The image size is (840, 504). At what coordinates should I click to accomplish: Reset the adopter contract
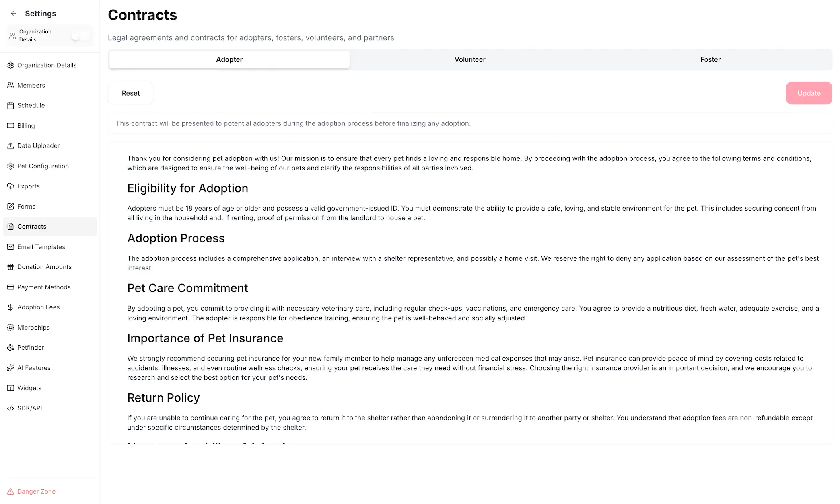click(130, 93)
